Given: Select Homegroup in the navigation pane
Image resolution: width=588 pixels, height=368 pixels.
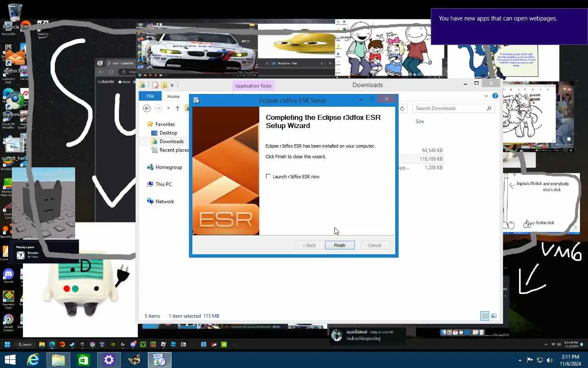Looking at the screenshot, I should point(169,167).
